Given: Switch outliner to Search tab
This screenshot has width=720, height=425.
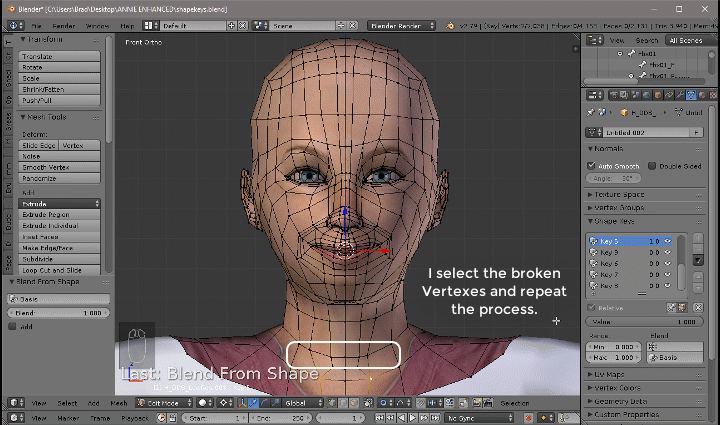Looking at the screenshot, I should tap(647, 40).
